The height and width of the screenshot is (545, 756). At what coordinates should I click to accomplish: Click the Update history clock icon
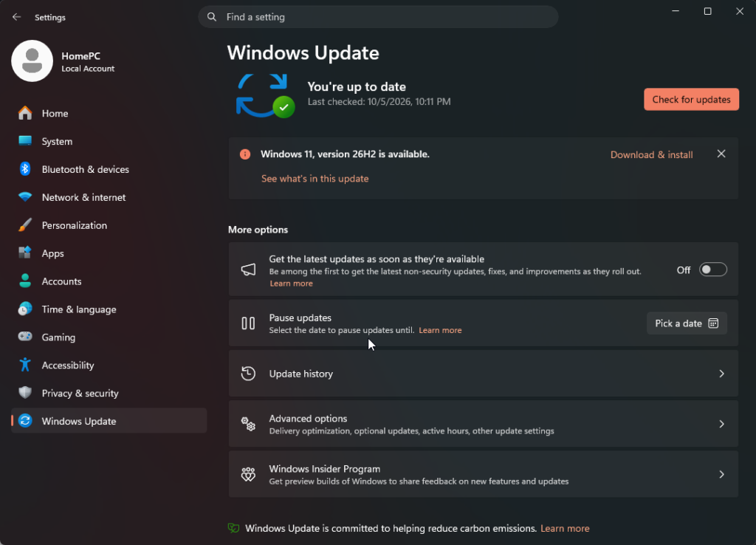click(248, 374)
